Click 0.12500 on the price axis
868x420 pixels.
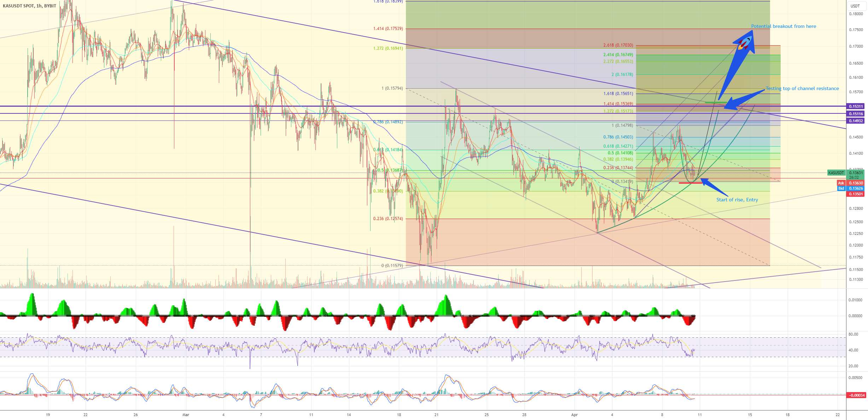point(856,222)
